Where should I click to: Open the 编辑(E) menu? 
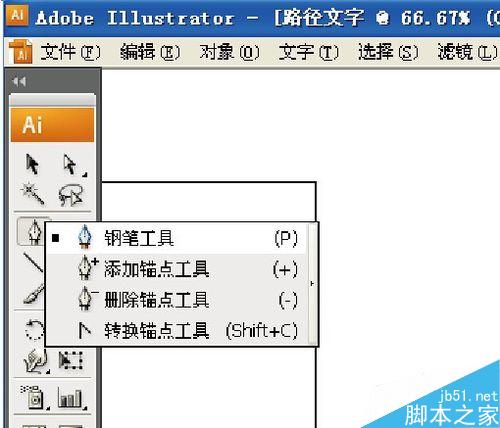(x=150, y=52)
